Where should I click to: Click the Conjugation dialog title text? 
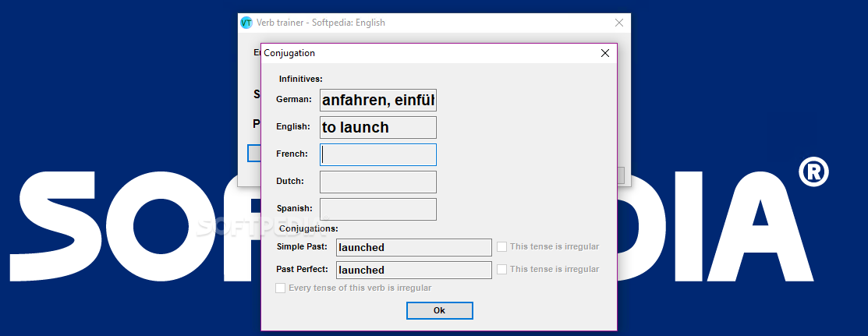(x=289, y=53)
